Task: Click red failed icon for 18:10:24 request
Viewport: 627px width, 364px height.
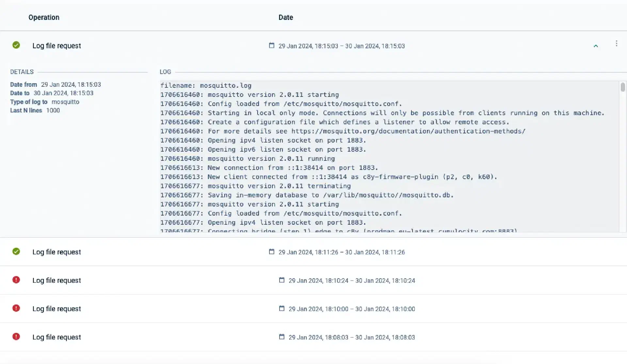Action: click(16, 280)
